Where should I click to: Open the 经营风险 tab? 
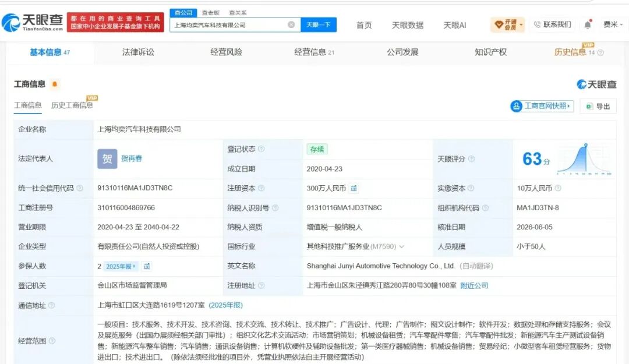226,52
